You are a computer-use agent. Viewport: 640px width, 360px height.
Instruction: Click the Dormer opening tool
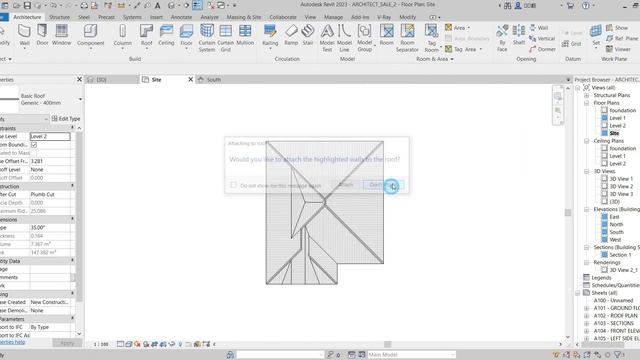click(x=542, y=49)
